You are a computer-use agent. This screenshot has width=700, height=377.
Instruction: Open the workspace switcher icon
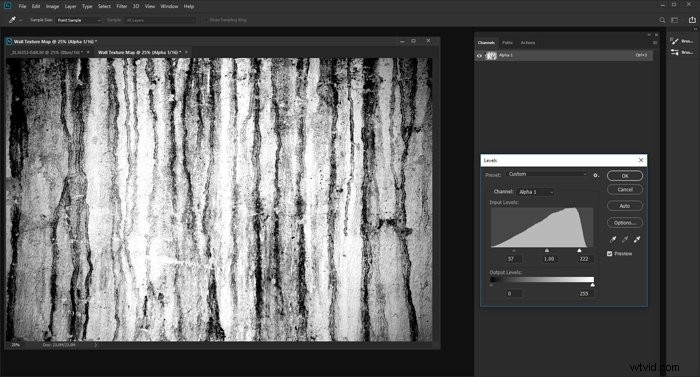(x=675, y=20)
